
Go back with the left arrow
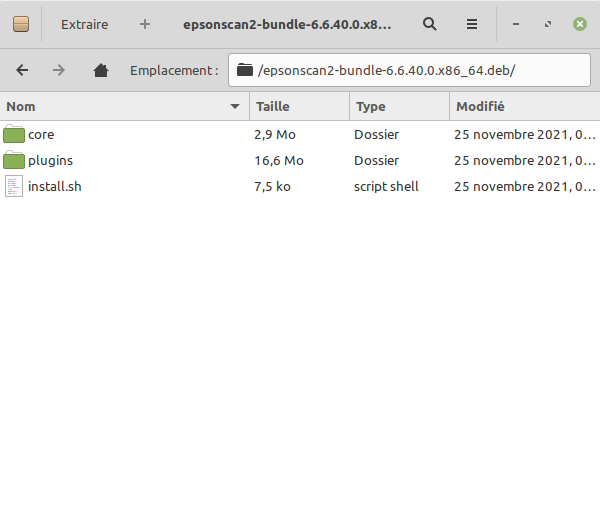[22, 70]
